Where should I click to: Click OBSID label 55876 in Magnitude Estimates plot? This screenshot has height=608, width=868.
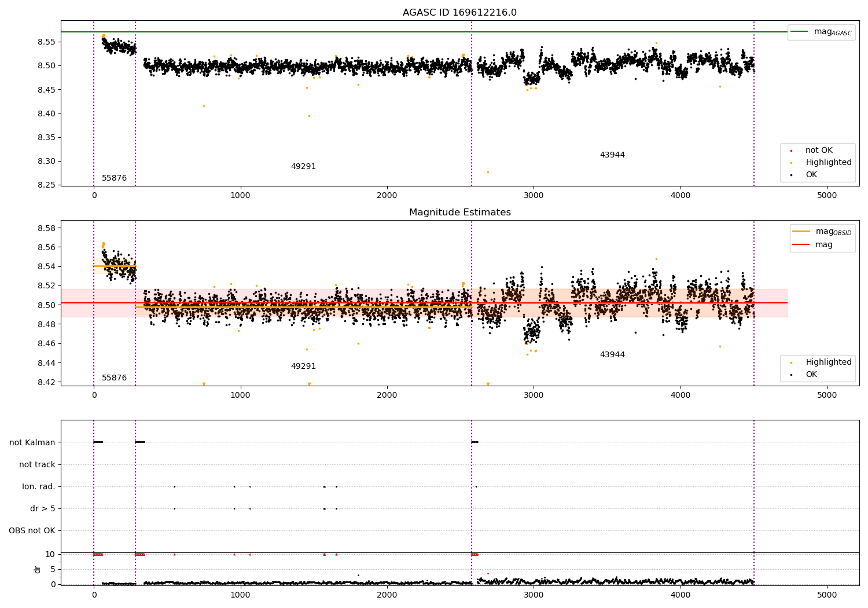pos(114,378)
